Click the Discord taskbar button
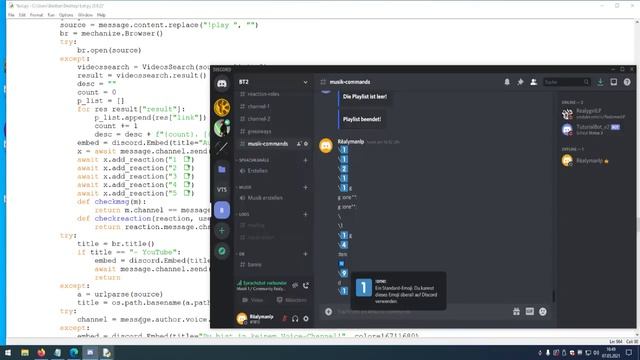The width and height of the screenshot is (640, 360). pos(90,353)
